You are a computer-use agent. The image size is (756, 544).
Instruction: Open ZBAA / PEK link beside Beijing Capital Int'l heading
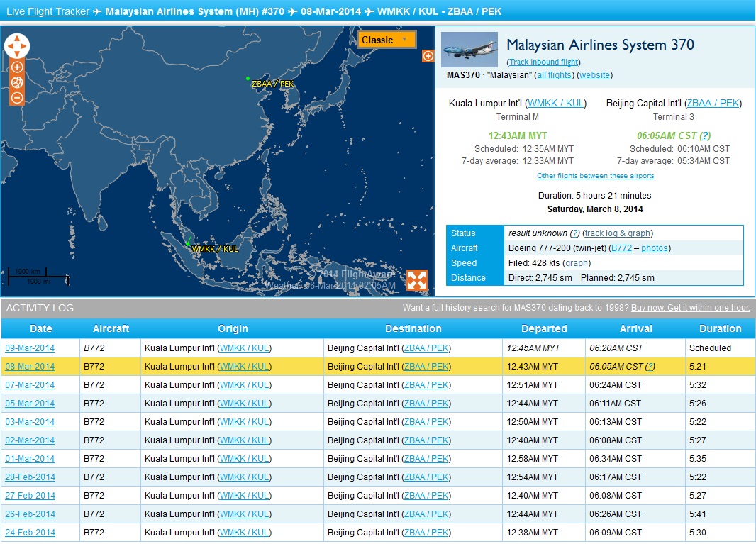713,104
